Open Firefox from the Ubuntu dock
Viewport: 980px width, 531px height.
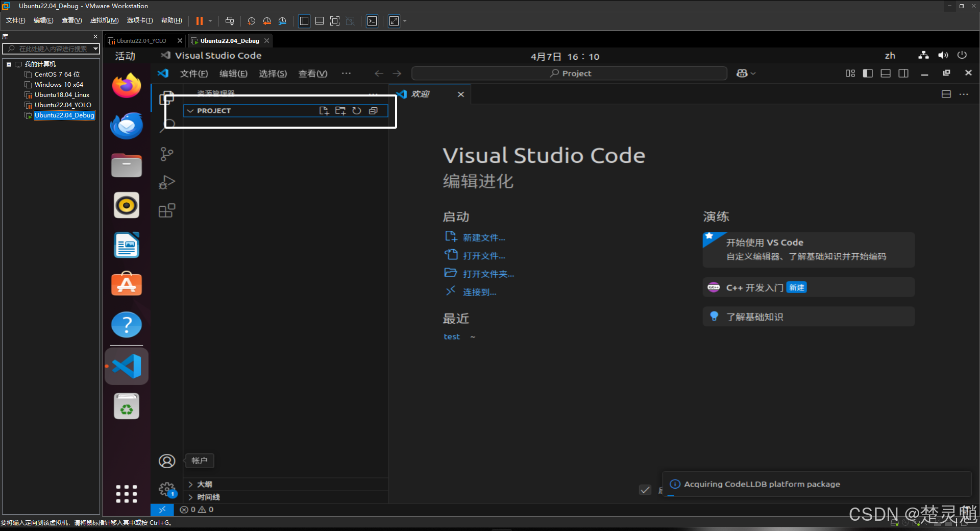(127, 85)
